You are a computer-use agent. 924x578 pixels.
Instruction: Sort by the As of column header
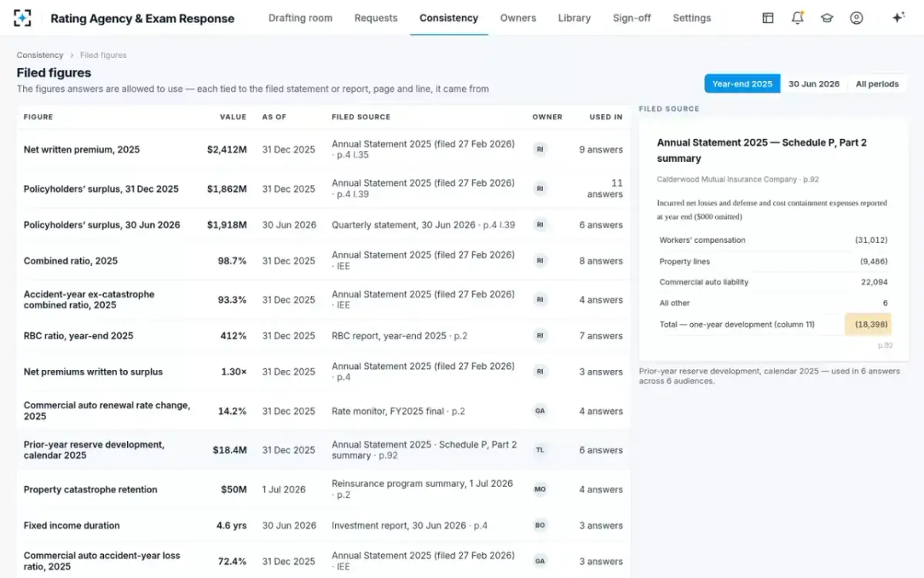point(274,117)
